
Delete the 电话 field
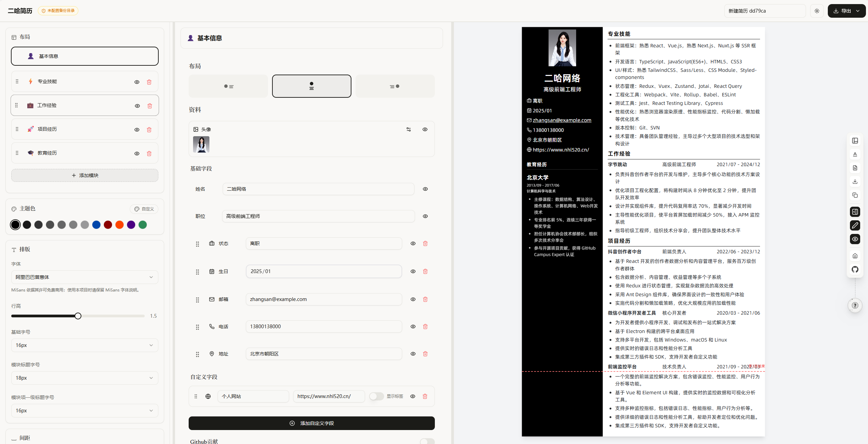(x=425, y=327)
